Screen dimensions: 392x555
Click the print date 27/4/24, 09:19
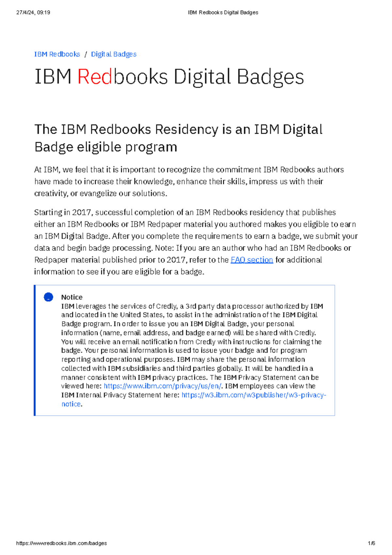click(x=33, y=12)
